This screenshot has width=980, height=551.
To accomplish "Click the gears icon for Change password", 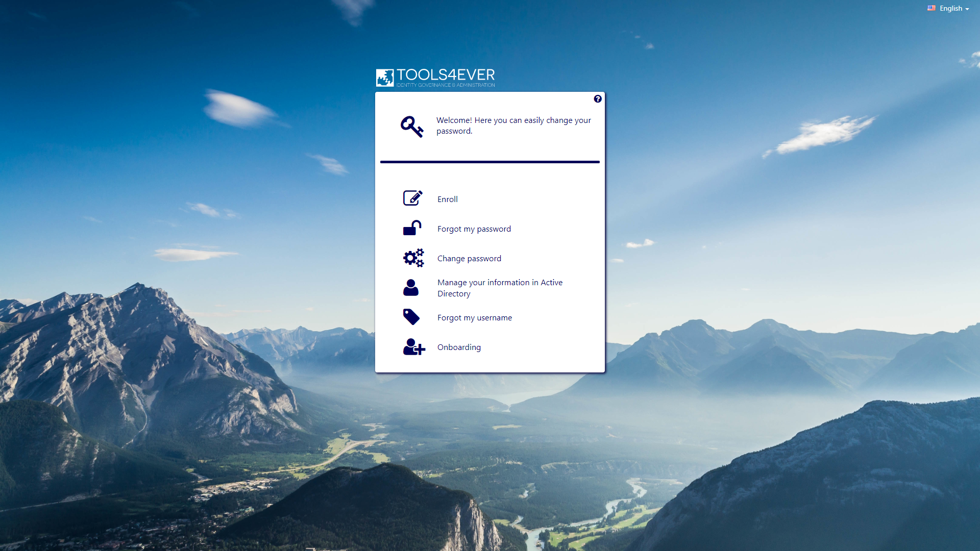I will [x=413, y=258].
